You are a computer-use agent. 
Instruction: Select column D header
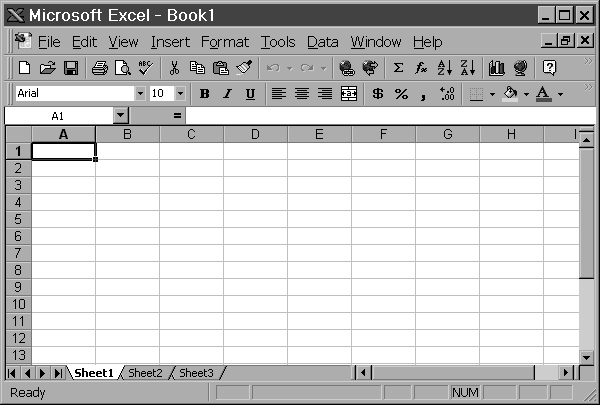pos(255,134)
